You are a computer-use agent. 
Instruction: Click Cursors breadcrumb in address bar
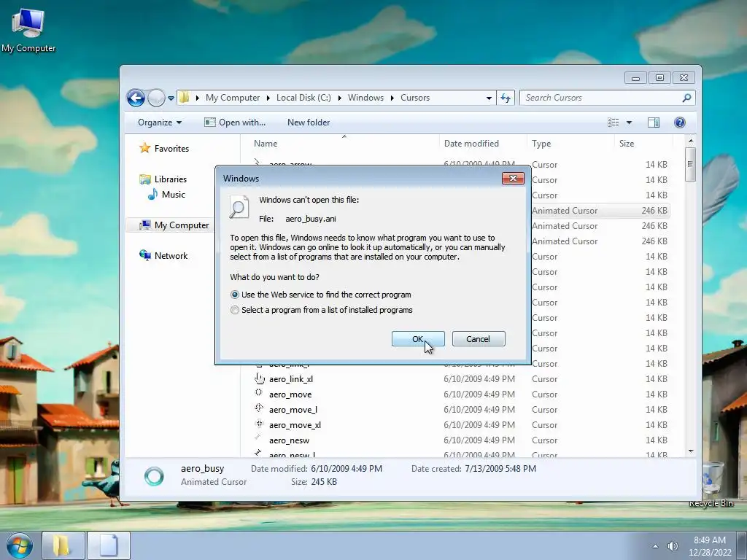pos(415,98)
